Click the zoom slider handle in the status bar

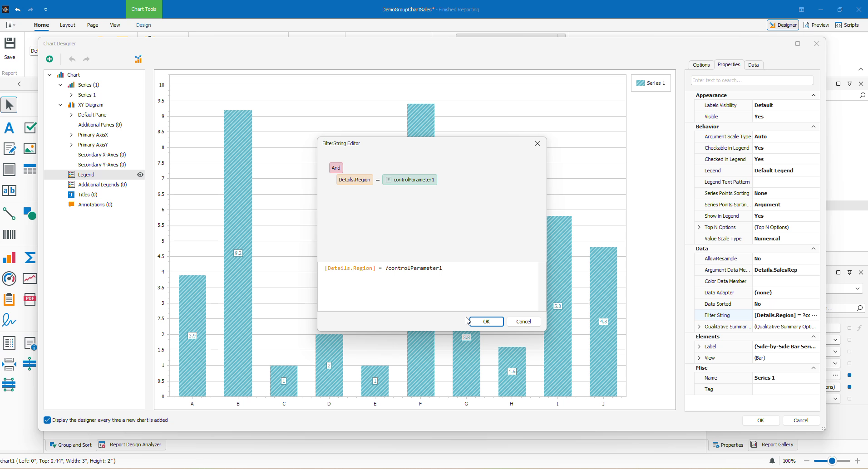point(832,461)
